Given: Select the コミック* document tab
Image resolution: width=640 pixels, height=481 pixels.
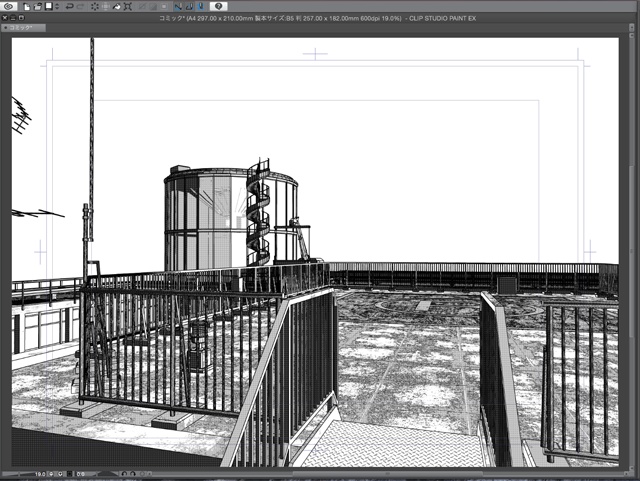Looking at the screenshot, I should [23, 27].
